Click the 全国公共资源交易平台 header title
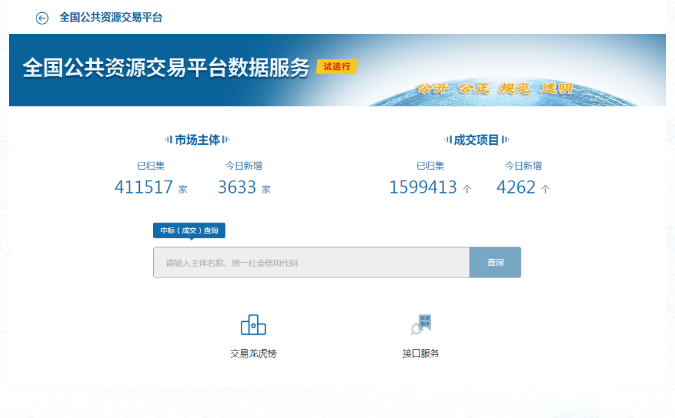The width and height of the screenshot is (675, 418). [111, 18]
